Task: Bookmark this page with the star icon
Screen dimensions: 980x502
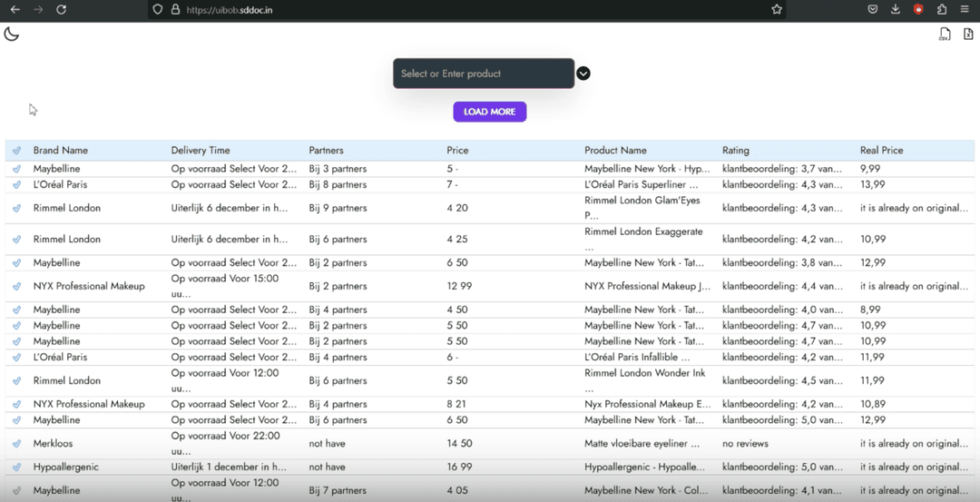Action: (776, 9)
